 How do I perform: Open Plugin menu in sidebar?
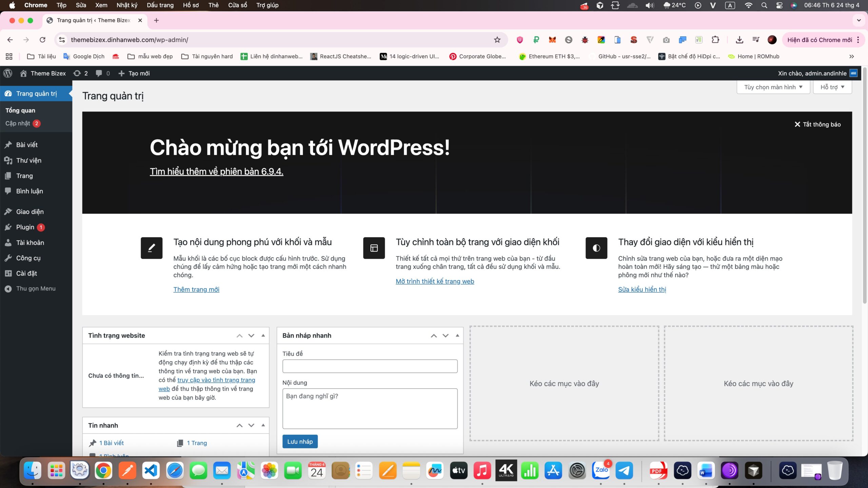coord(25,227)
